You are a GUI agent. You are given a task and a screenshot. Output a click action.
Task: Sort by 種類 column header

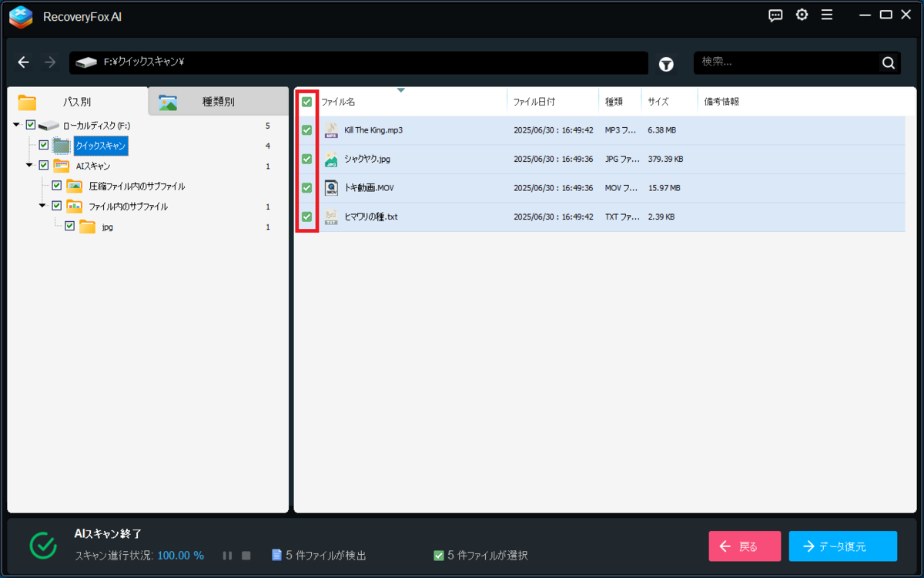click(614, 102)
